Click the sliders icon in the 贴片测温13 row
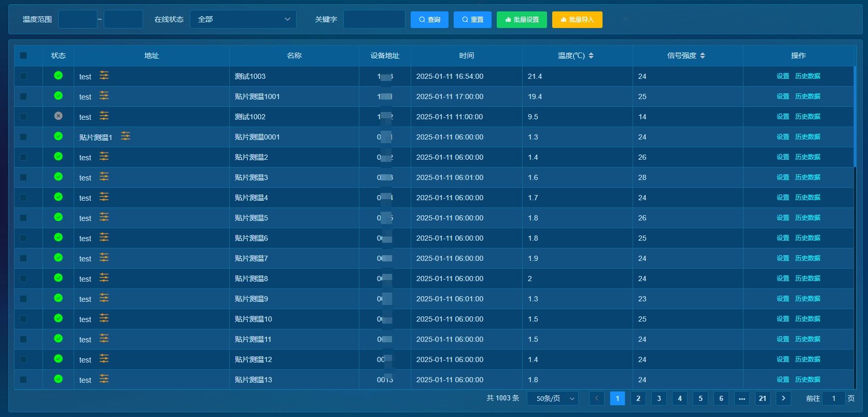This screenshot has width=868, height=417. [104, 379]
